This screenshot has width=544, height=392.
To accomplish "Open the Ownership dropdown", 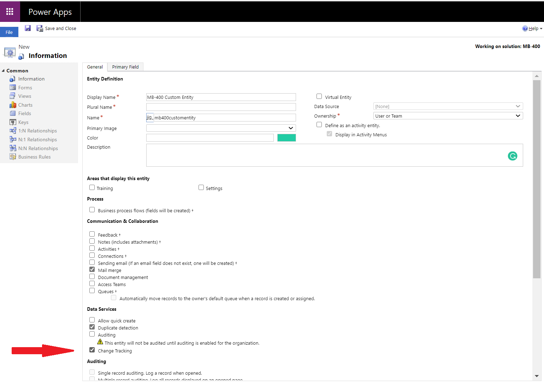I will [x=448, y=116].
